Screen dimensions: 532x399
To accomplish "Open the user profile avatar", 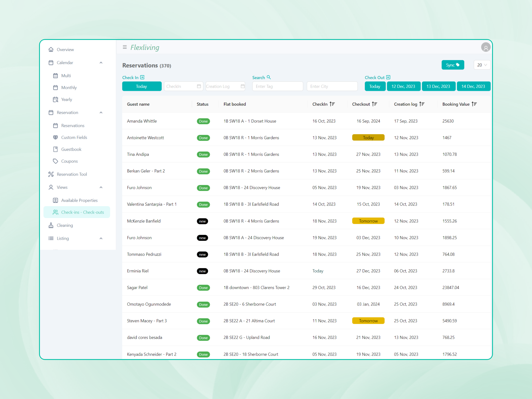I will [x=486, y=47].
